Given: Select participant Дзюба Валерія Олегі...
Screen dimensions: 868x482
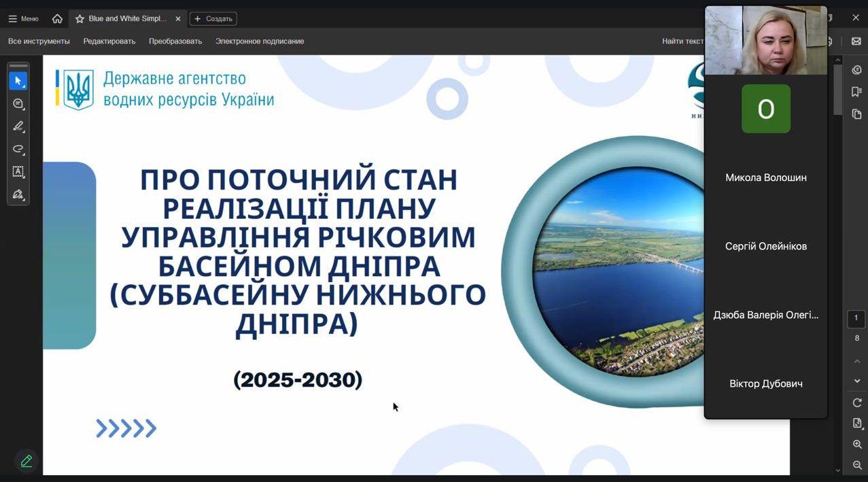Looking at the screenshot, I should [766, 315].
